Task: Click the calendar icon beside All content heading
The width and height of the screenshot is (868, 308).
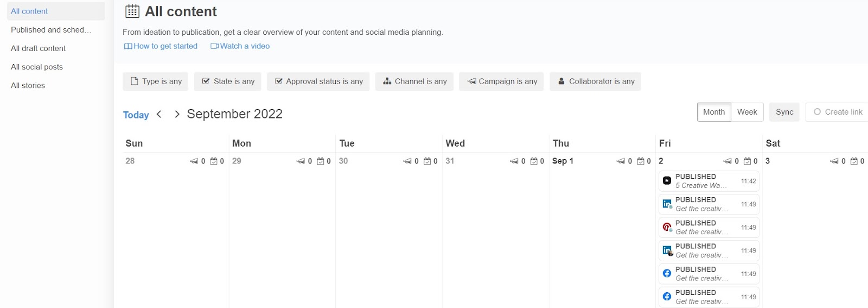Action: 132,11
